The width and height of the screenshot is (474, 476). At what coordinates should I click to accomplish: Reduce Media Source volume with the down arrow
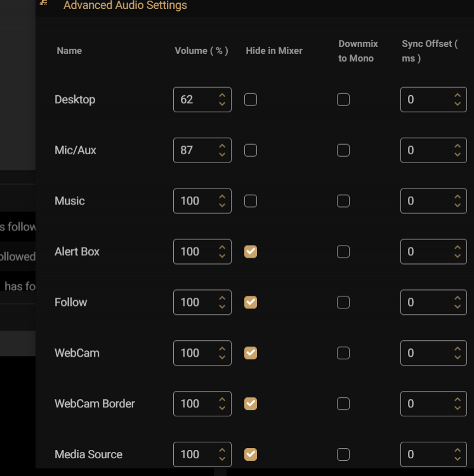(x=222, y=459)
